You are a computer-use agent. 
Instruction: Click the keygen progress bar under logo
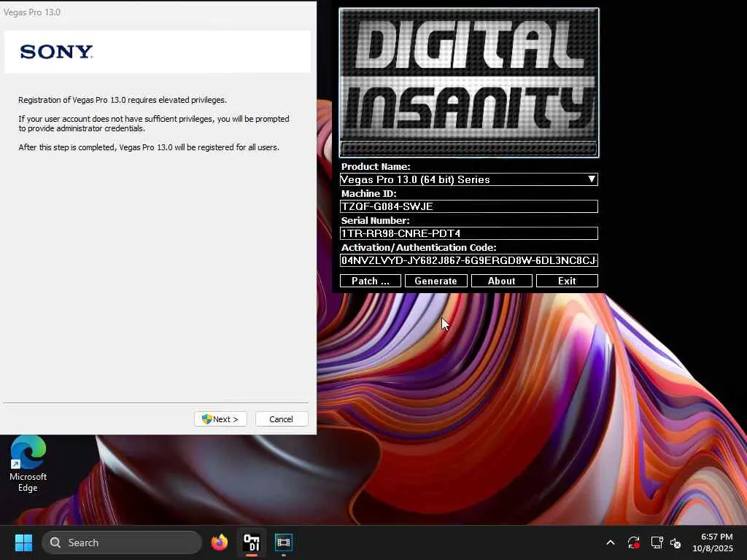[469, 149]
